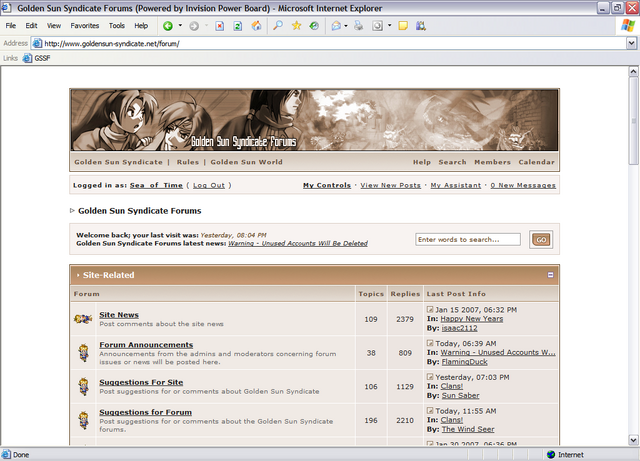Viewport: 640px width, 461px height.
Task: Open My Controls link
Action: [x=327, y=185]
